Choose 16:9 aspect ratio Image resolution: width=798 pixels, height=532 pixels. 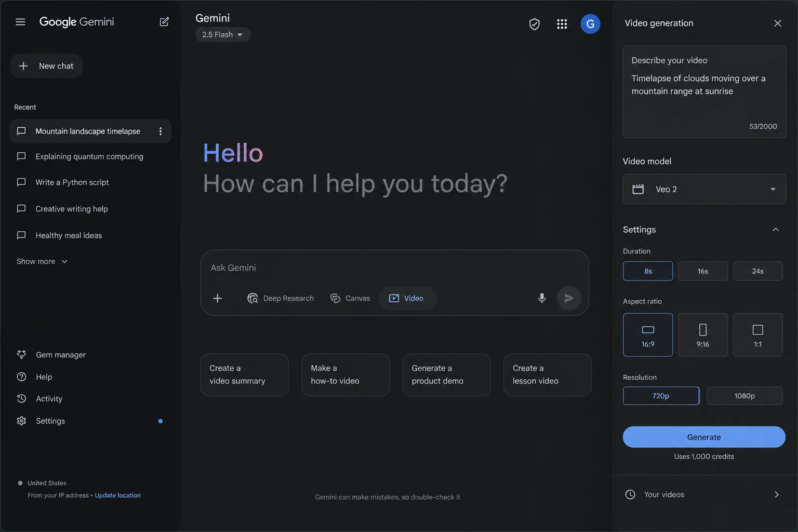click(x=648, y=335)
